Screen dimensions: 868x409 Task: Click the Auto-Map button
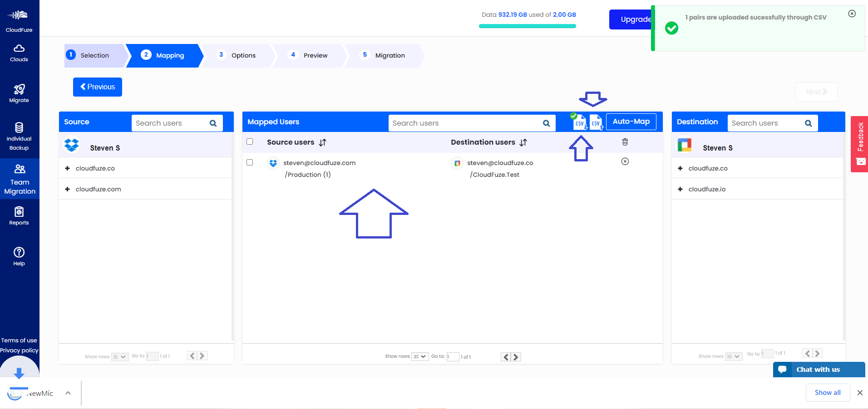point(631,122)
